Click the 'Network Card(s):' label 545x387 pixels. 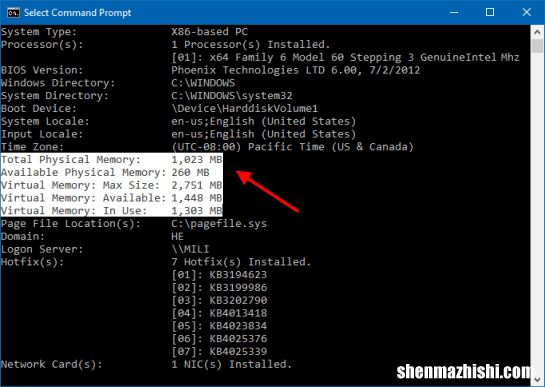click(x=51, y=364)
